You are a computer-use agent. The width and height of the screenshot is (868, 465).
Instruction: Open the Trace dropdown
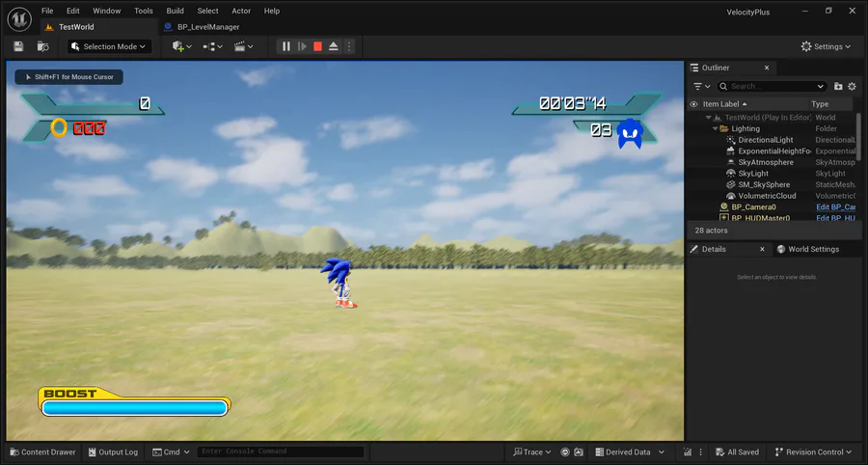point(532,452)
